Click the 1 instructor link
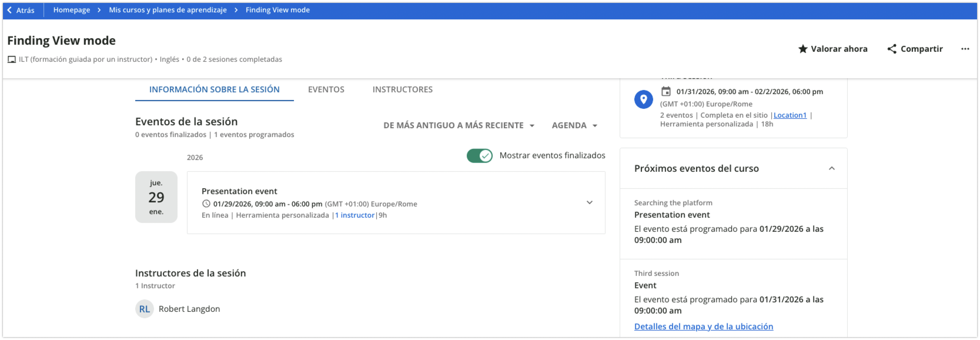980x340 pixels. coord(354,215)
